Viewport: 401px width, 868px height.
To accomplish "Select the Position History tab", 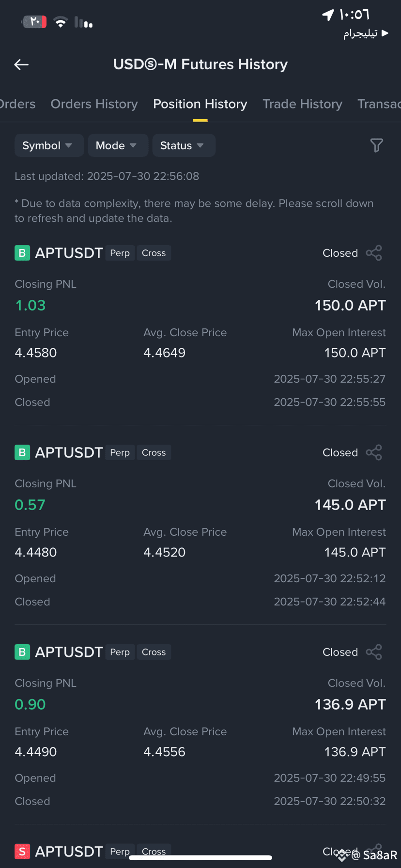I will 200,104.
